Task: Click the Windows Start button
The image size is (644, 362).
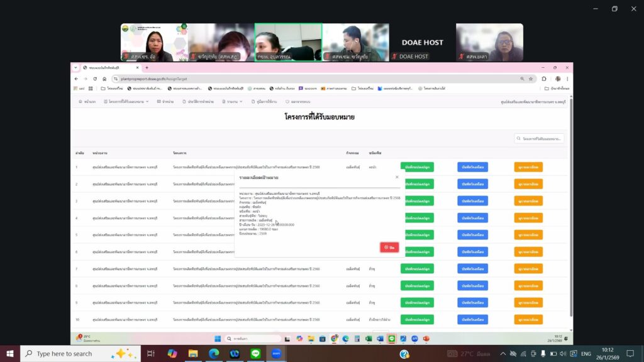Action: click(x=9, y=354)
